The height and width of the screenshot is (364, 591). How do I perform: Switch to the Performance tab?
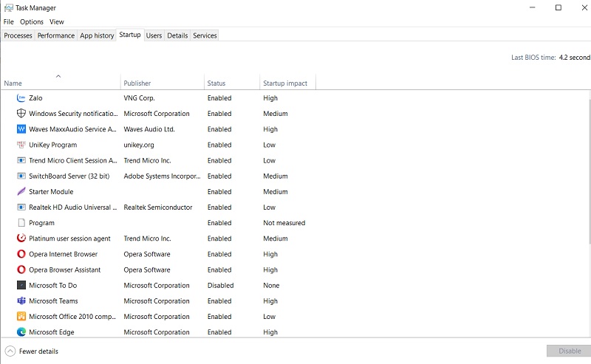(56, 35)
